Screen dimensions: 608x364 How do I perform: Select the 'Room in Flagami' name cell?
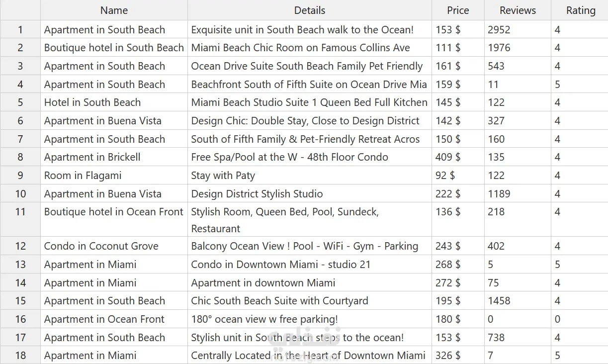[83, 176]
